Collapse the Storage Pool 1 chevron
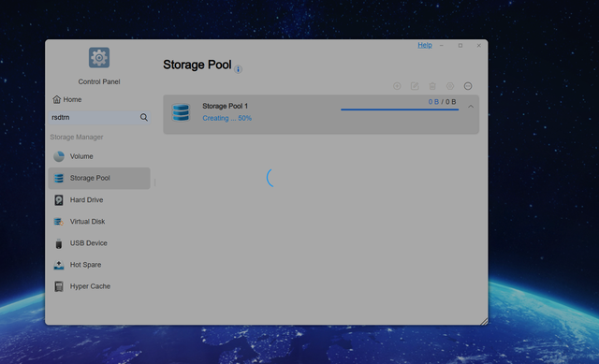 [471, 107]
